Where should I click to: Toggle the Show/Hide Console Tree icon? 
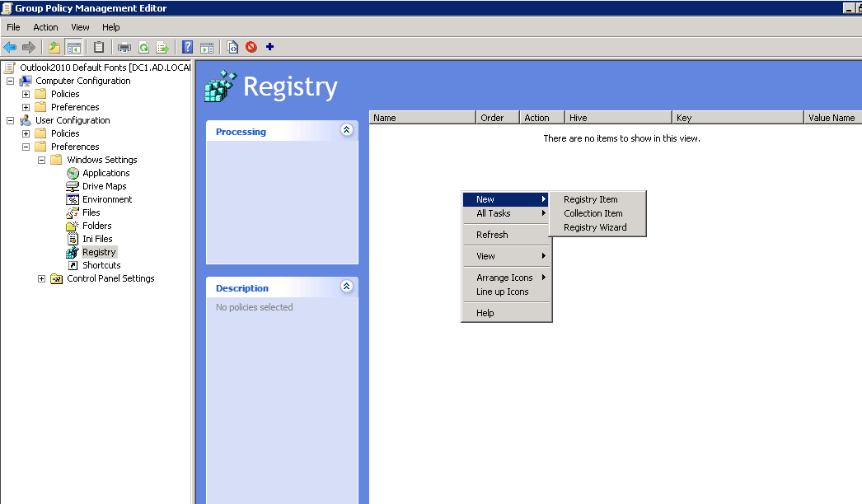coord(73,47)
